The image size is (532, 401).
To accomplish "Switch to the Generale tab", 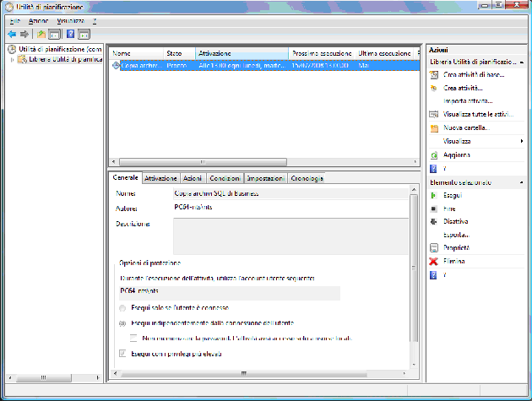I will [x=126, y=177].
